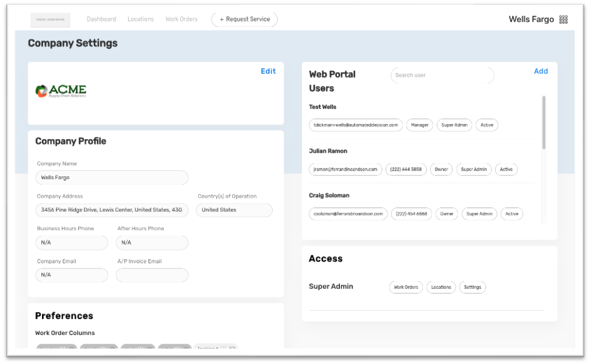
Task: Click the Locations access chip
Action: pos(441,287)
